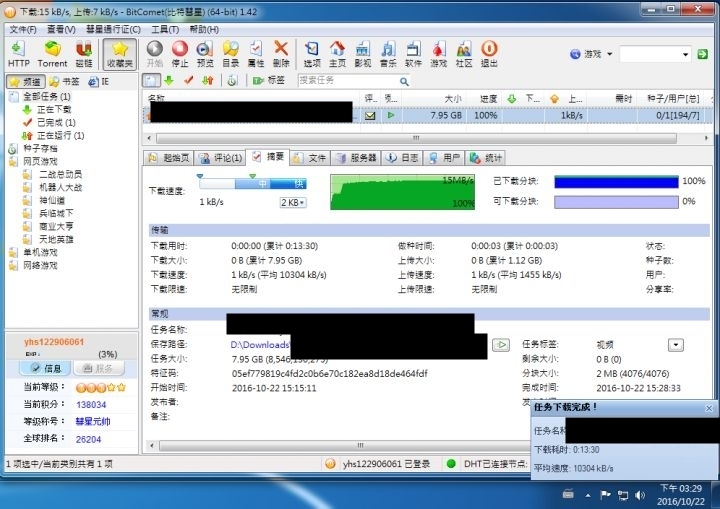Expand the 游戏 search category dropdown
The width and height of the screenshot is (720, 509).
click(x=610, y=54)
